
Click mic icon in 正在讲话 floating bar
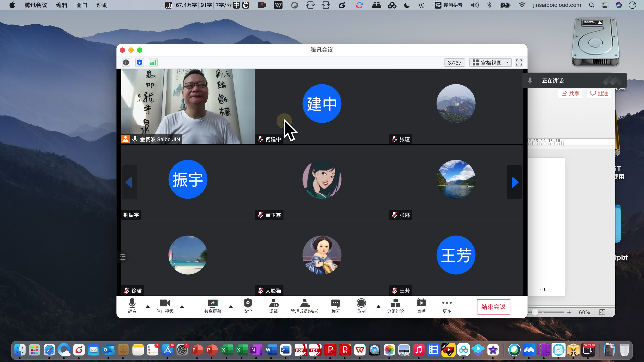(x=530, y=80)
